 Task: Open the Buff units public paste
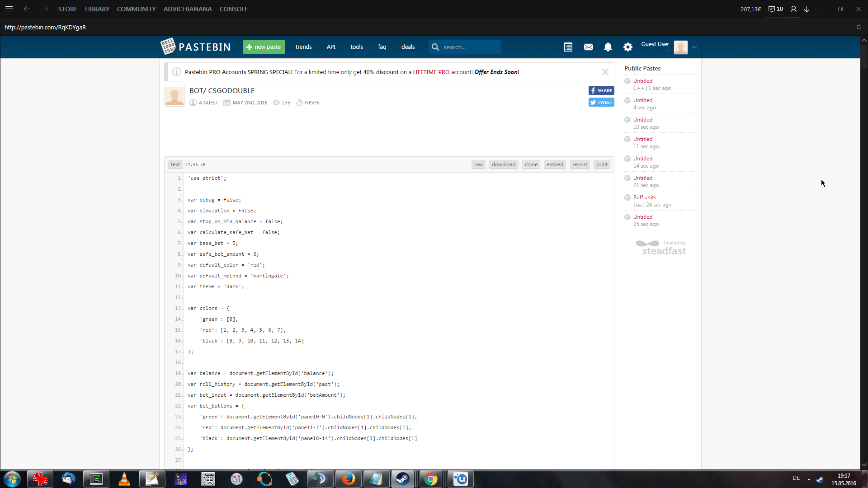click(x=644, y=197)
